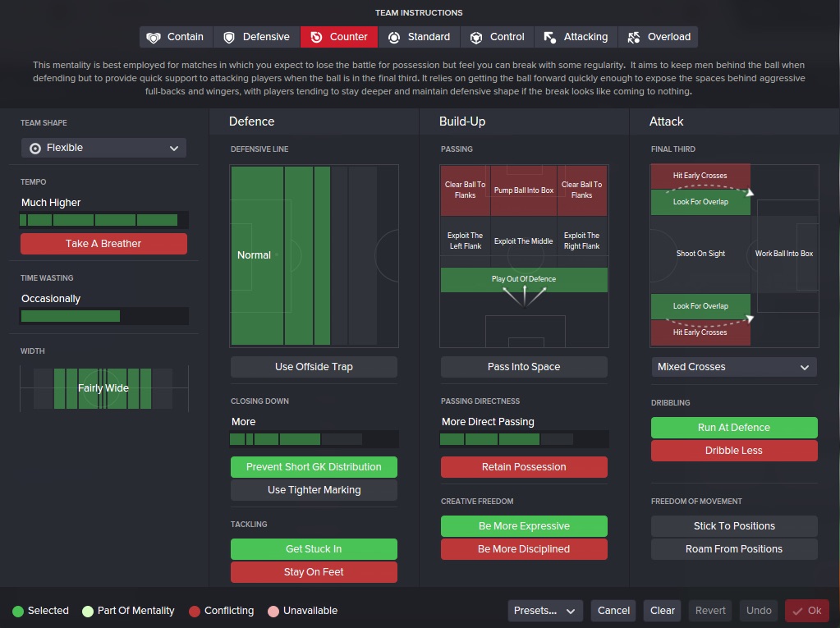Open the Team Shape Flexible dropdown

click(103, 148)
